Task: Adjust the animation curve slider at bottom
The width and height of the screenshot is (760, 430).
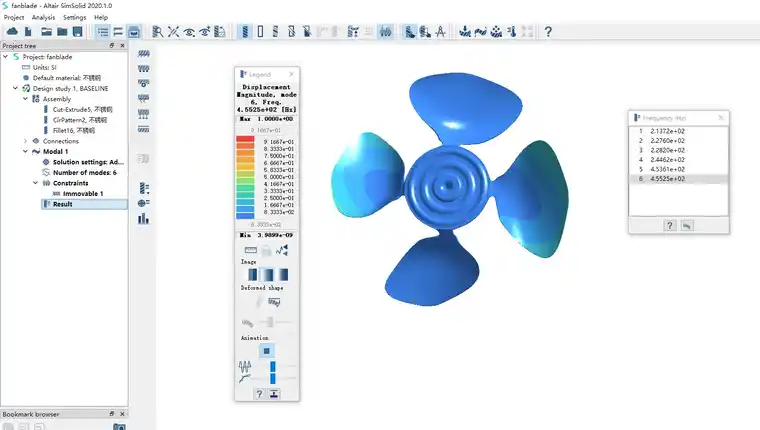Action: [x=273, y=378]
